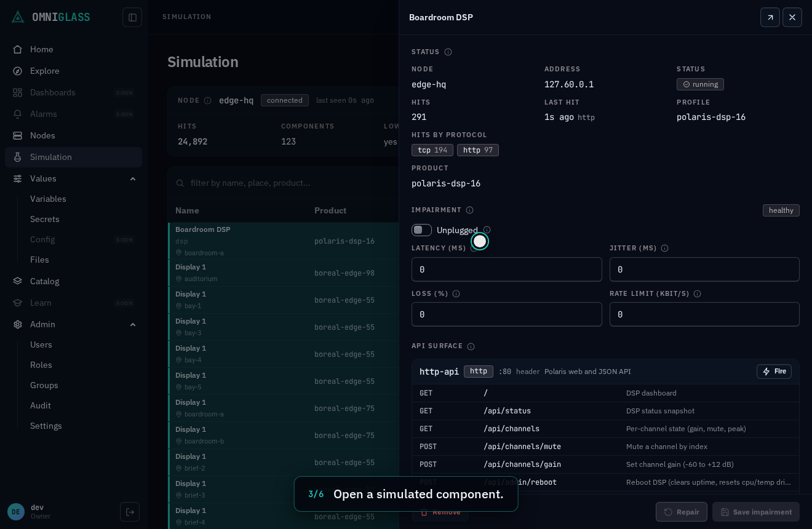
Task: Focus the Rate Limit input field
Action: pyautogui.click(x=704, y=314)
